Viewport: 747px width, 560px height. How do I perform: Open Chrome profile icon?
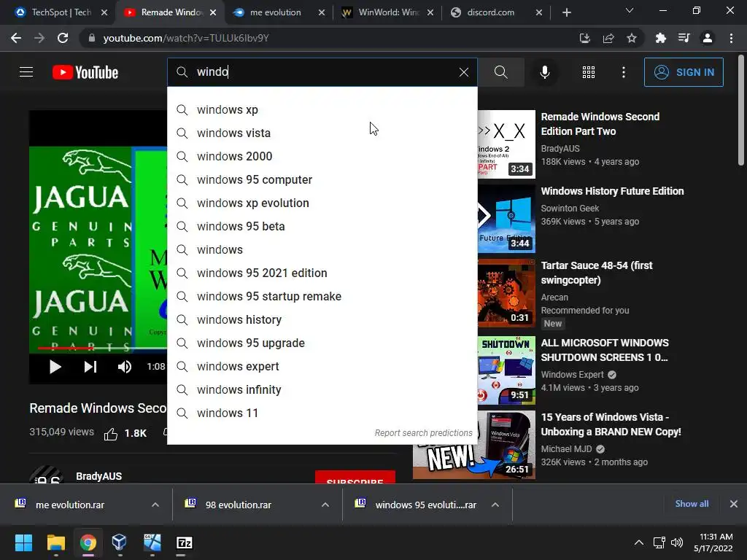coord(708,38)
